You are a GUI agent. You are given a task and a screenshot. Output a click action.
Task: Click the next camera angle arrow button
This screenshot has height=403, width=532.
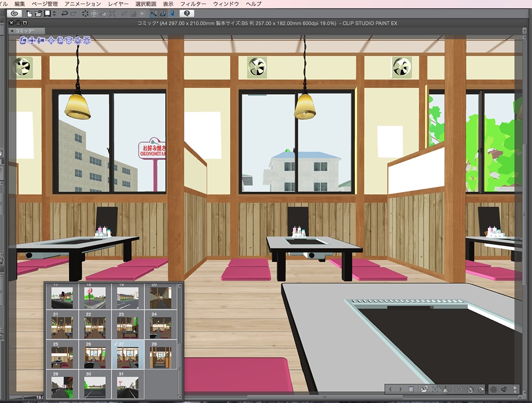point(401,389)
